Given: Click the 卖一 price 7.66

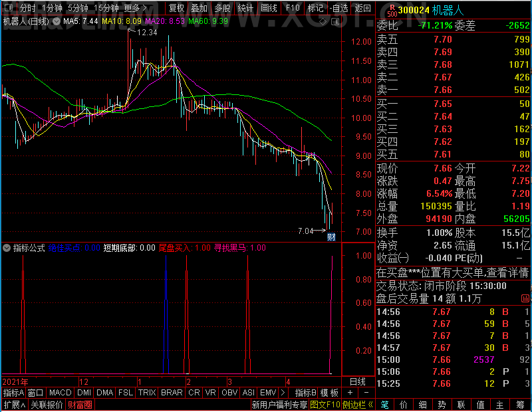Looking at the screenshot, I should pos(443,90).
